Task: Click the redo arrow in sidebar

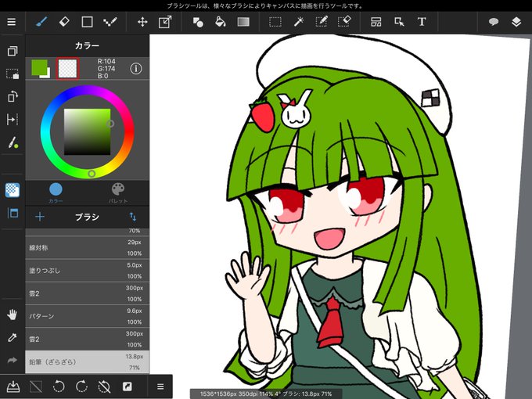Action: coord(13,361)
